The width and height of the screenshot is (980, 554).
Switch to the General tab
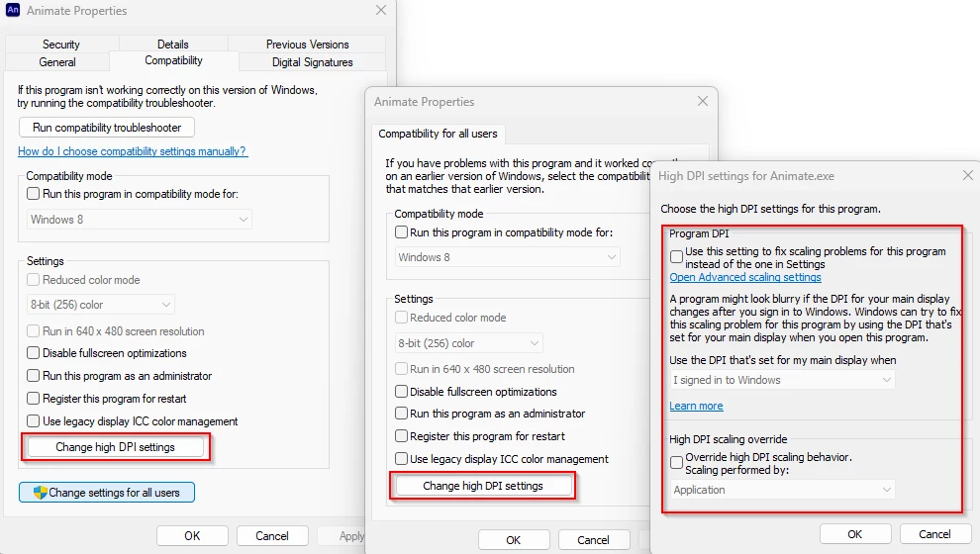(57, 62)
